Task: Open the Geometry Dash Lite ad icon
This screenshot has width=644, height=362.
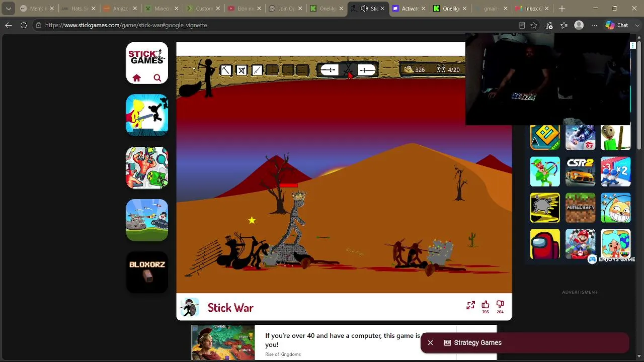Action: coord(545,137)
